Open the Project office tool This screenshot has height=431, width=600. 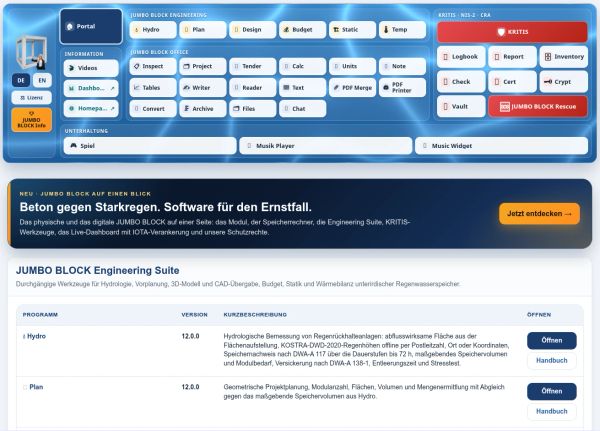pos(203,66)
